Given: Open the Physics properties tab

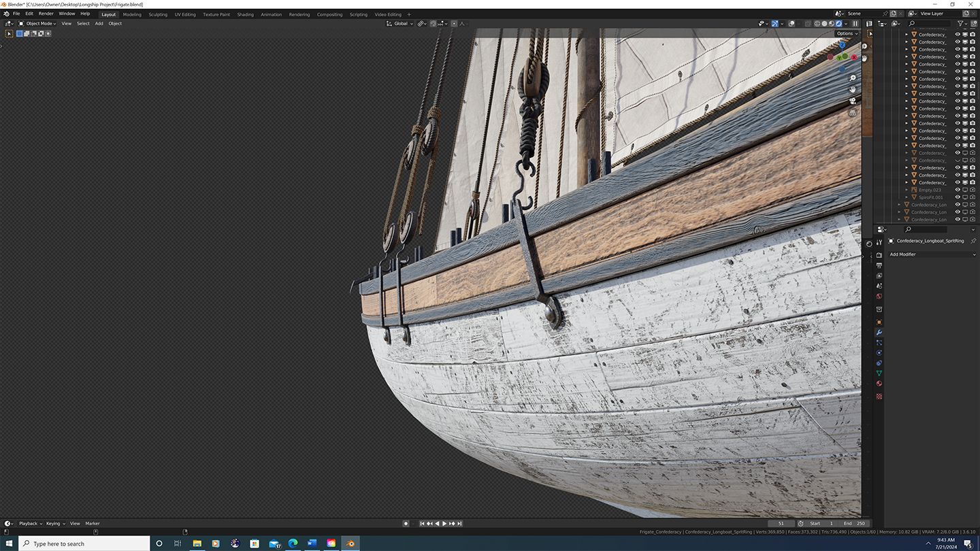Looking at the screenshot, I should 879,352.
